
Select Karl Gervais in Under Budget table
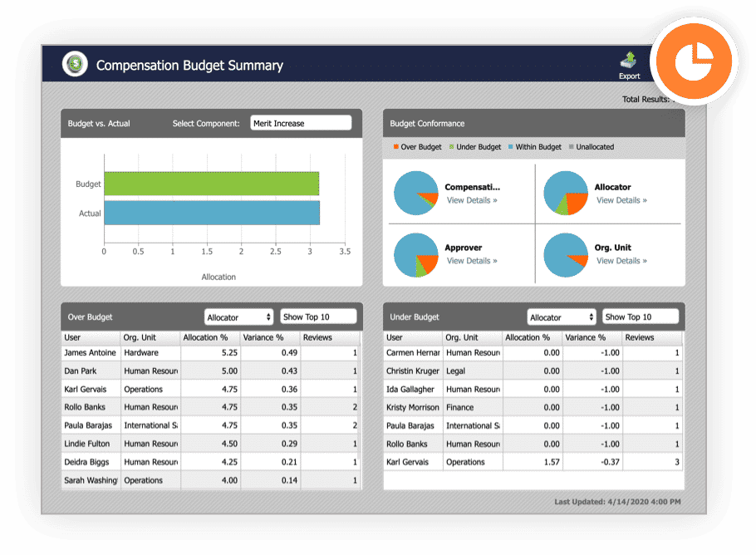[x=407, y=463]
